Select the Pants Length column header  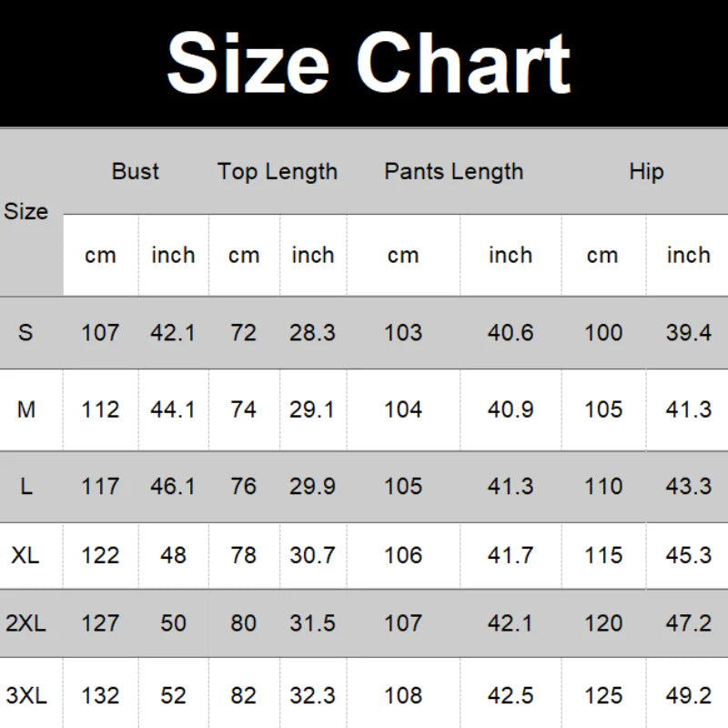pos(454,171)
